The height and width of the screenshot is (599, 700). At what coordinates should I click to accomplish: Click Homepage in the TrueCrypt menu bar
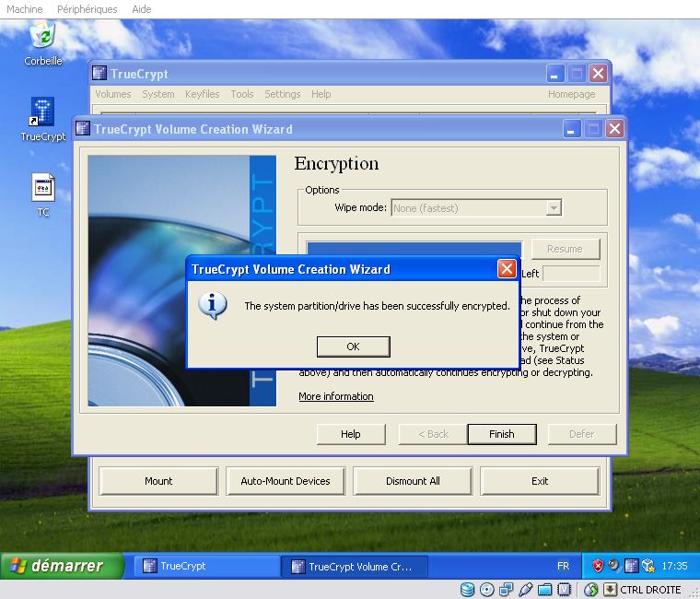point(571,94)
